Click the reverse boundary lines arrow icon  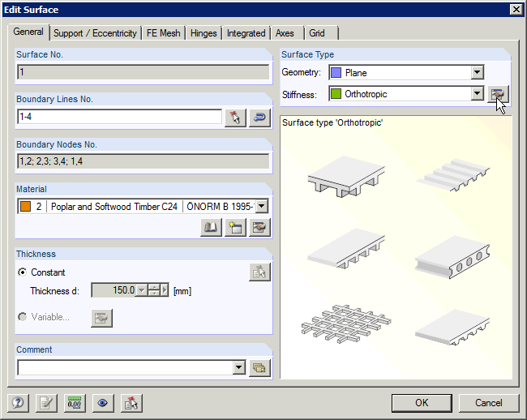point(259,117)
